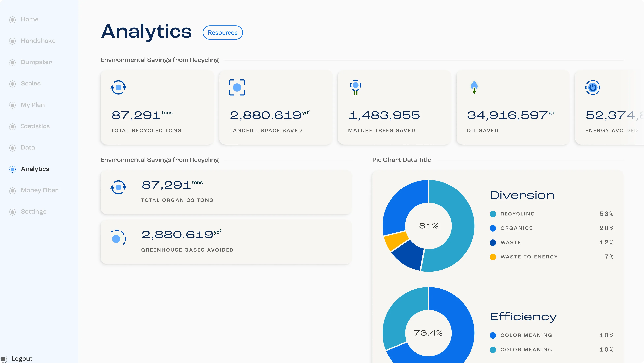This screenshot has height=363, width=644.
Task: Click the 1,483,955 trees value
Action: point(384,115)
